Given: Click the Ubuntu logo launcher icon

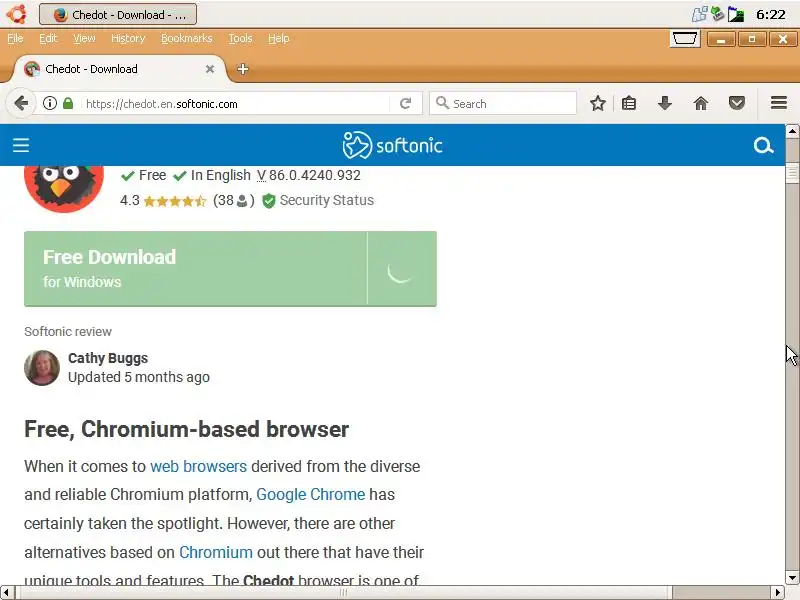Looking at the screenshot, I should click(x=16, y=14).
